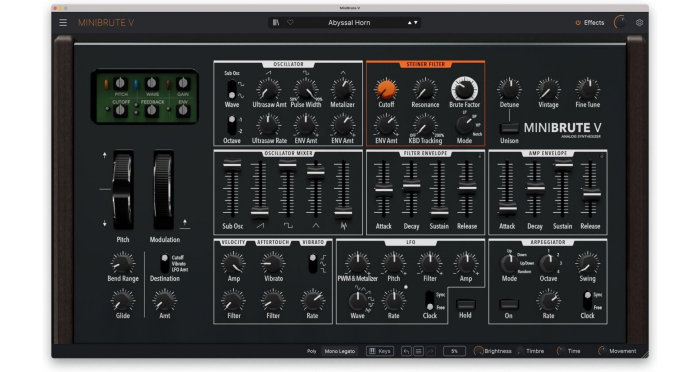Click the Pulse Width knob
The width and height of the screenshot is (700, 372).
coord(306,89)
